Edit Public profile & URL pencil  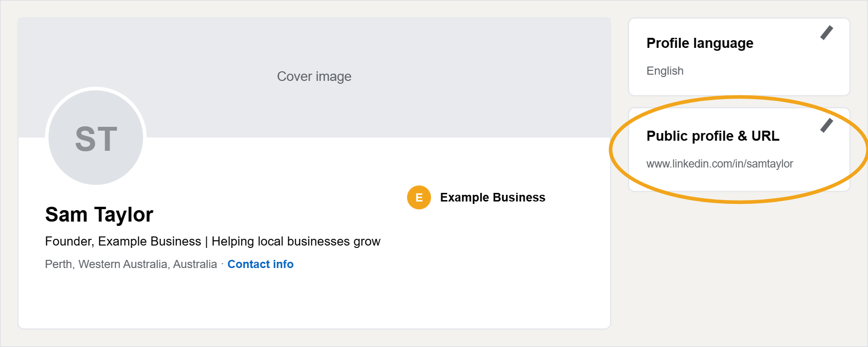pos(827,125)
